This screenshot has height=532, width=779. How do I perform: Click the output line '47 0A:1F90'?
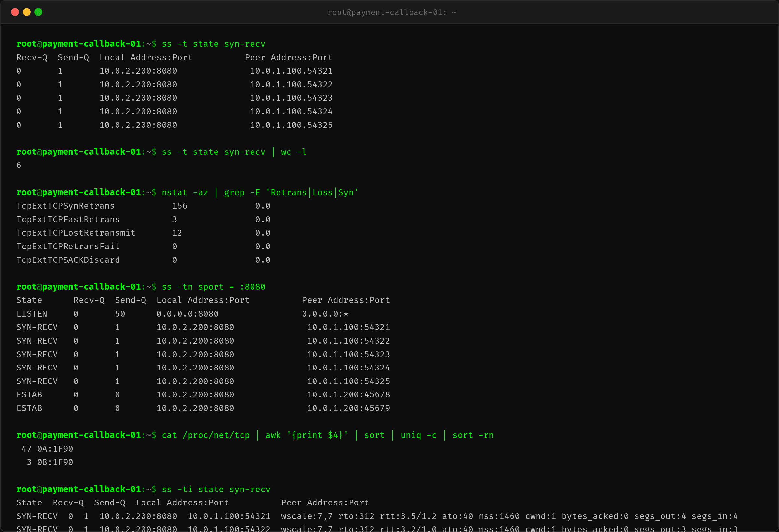click(x=47, y=449)
